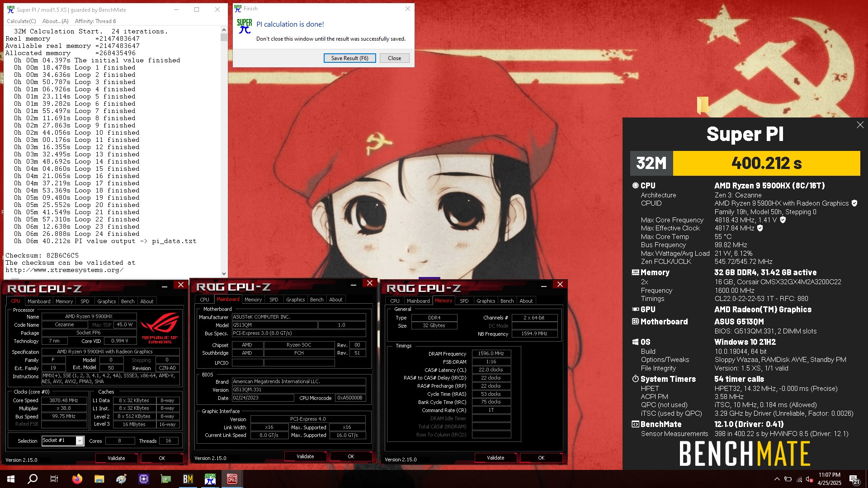The image size is (868, 488).
Task: Open Task View on the taskbar
Action: pyautogui.click(x=54, y=479)
